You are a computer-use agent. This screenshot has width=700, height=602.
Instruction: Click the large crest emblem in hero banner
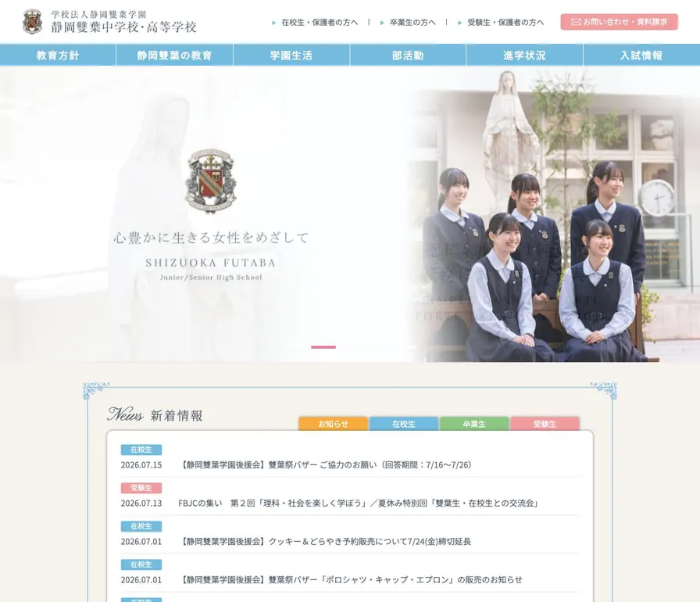coord(211,181)
